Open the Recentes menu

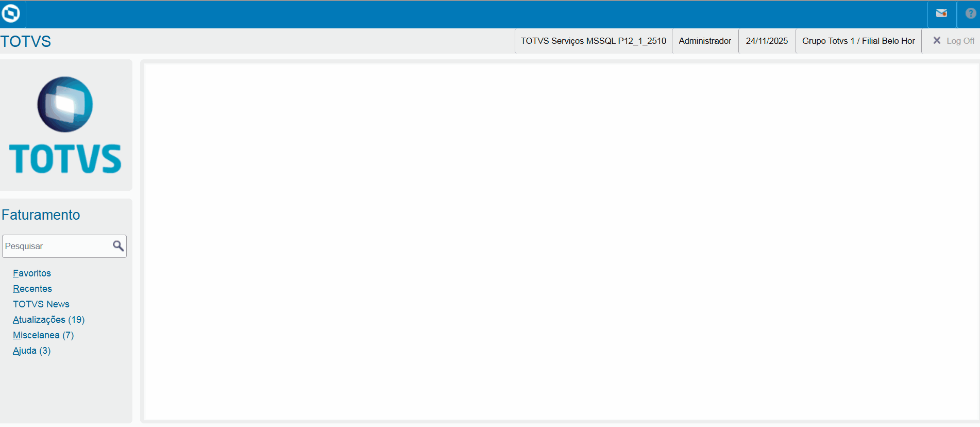tap(32, 289)
